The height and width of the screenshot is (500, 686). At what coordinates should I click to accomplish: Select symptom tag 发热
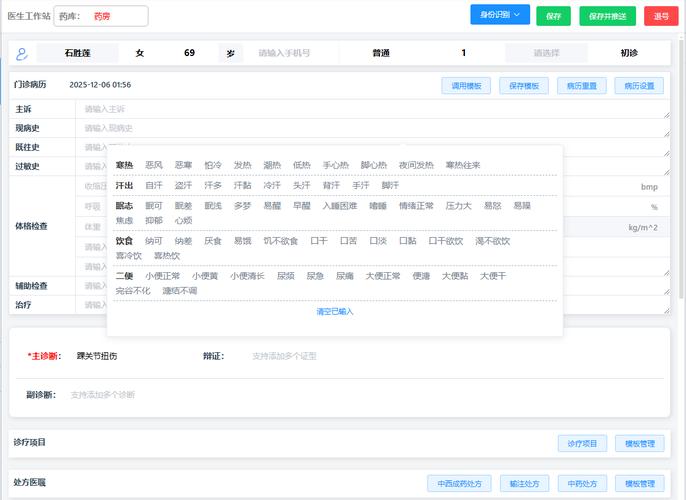[242, 165]
